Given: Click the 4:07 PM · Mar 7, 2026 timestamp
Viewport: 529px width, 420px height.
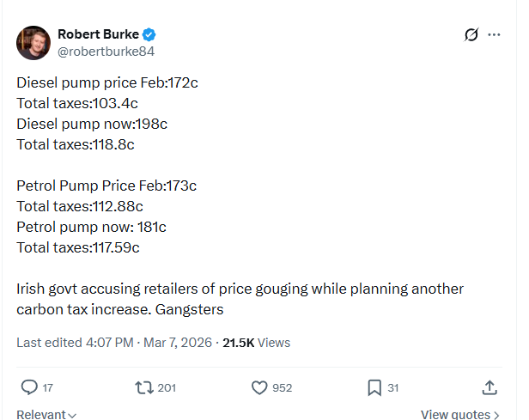Looking at the screenshot, I should pos(151,342).
